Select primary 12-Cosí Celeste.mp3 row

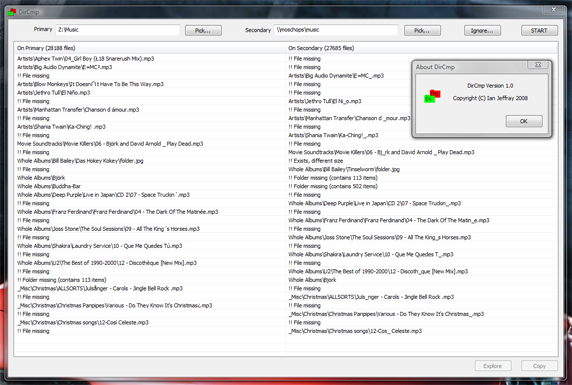(83, 323)
